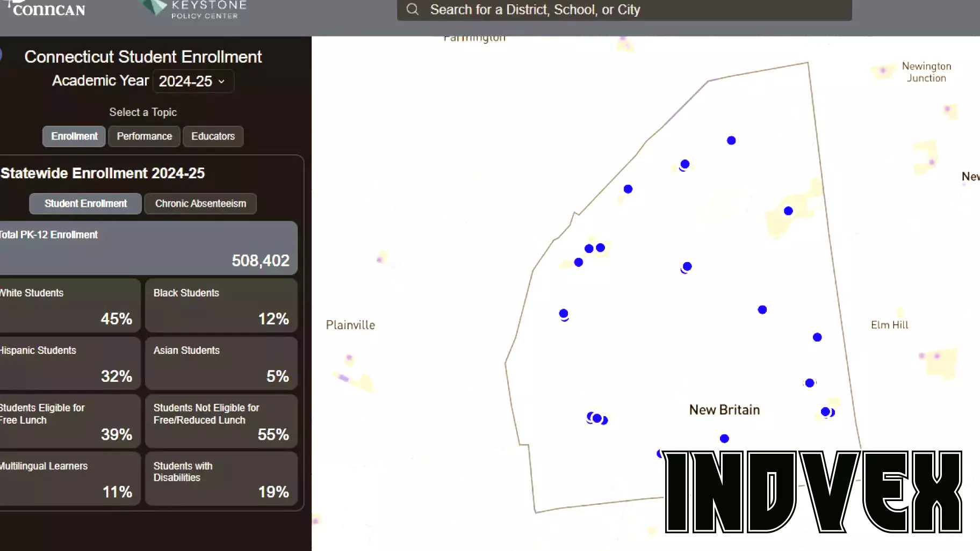Click the Hispanic Students 32% card
Viewport: 980px width, 551px height.
tap(70, 363)
